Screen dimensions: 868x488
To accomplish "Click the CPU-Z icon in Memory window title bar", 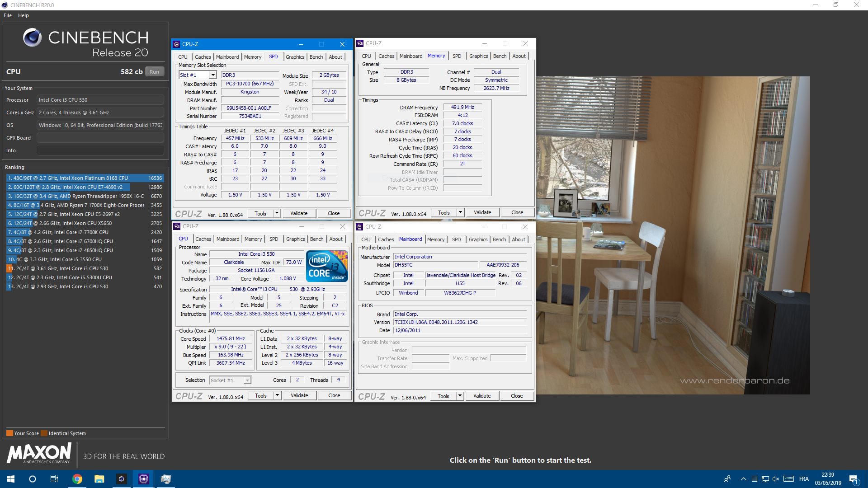I will point(360,43).
